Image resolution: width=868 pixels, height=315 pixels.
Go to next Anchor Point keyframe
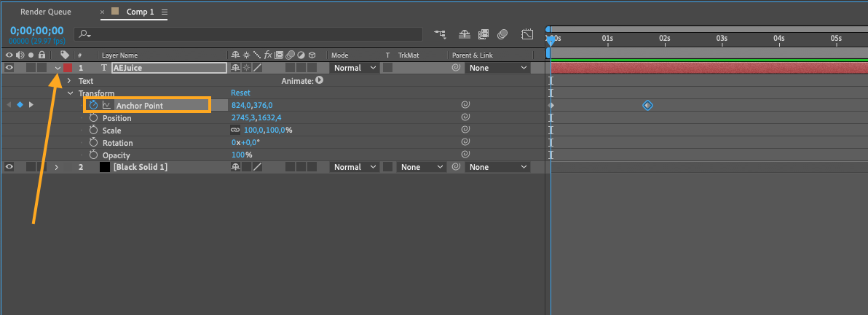coord(31,105)
